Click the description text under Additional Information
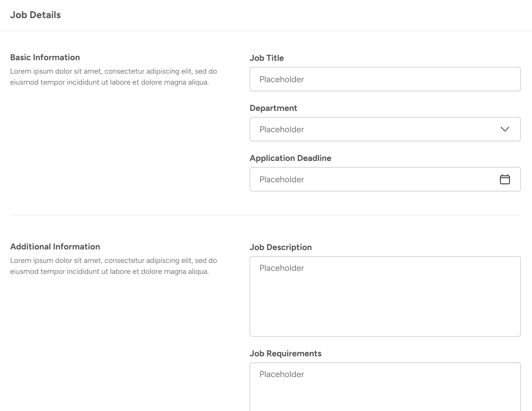The height and width of the screenshot is (411, 532). [x=114, y=266]
